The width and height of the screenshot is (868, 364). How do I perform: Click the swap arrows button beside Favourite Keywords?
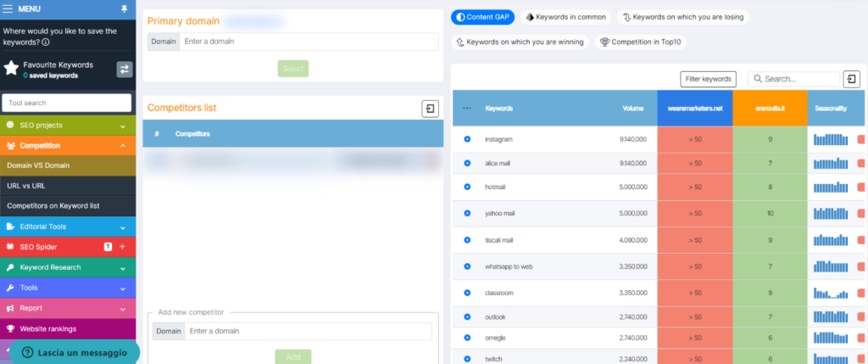[124, 70]
